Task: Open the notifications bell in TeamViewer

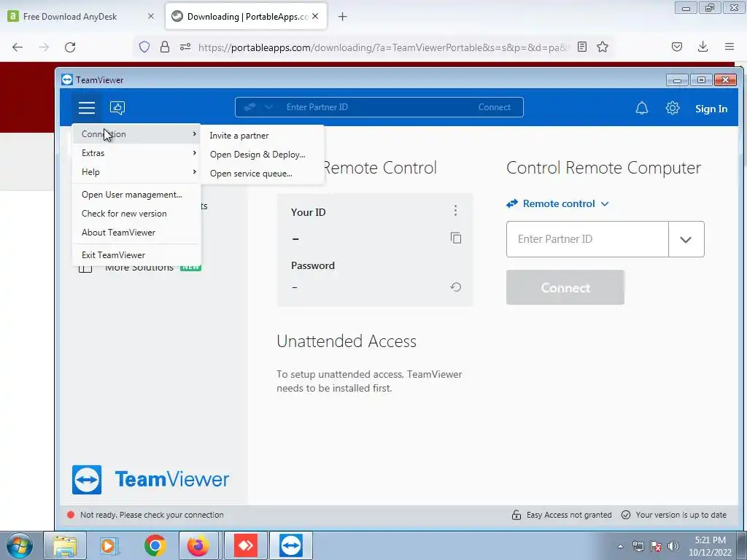Action: pos(642,108)
